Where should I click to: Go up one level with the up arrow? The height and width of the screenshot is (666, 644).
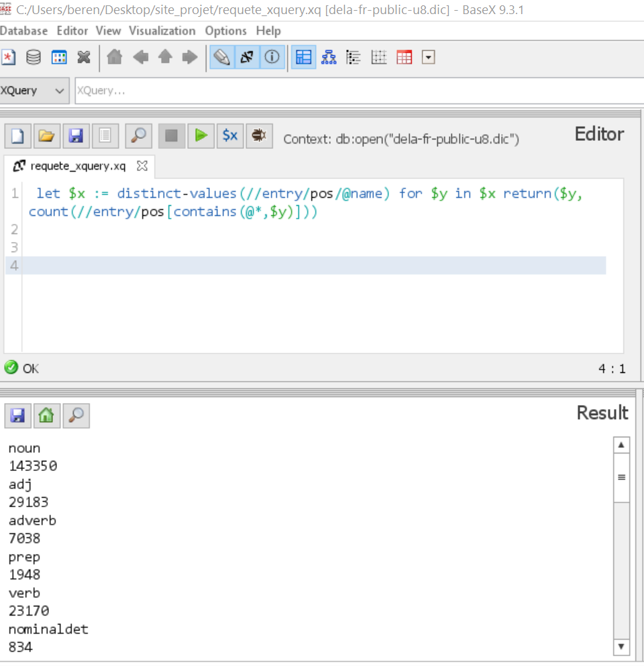click(165, 57)
